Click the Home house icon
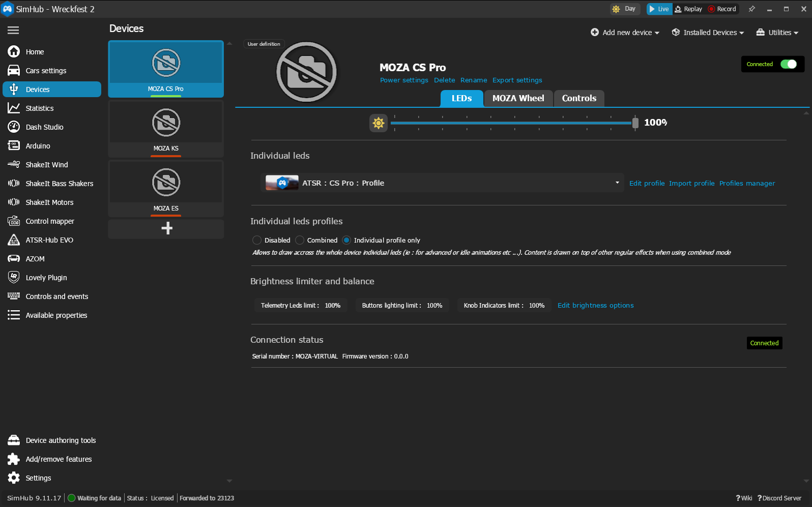The height and width of the screenshot is (507, 812). (14, 52)
